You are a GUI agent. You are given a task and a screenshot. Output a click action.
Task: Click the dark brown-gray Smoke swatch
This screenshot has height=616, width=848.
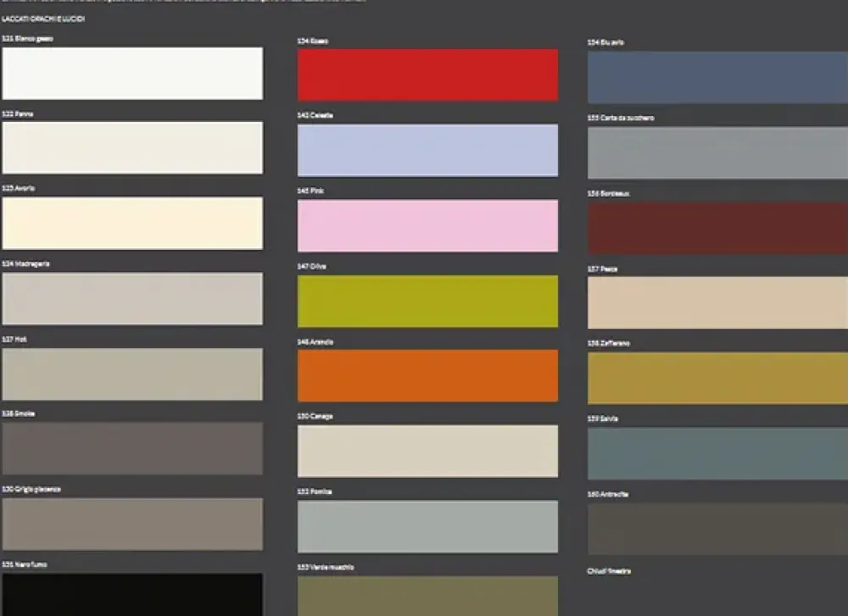(x=132, y=449)
